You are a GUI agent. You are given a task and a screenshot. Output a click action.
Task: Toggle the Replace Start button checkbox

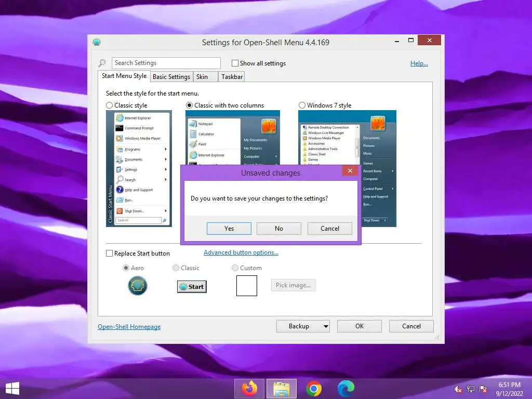[109, 254]
